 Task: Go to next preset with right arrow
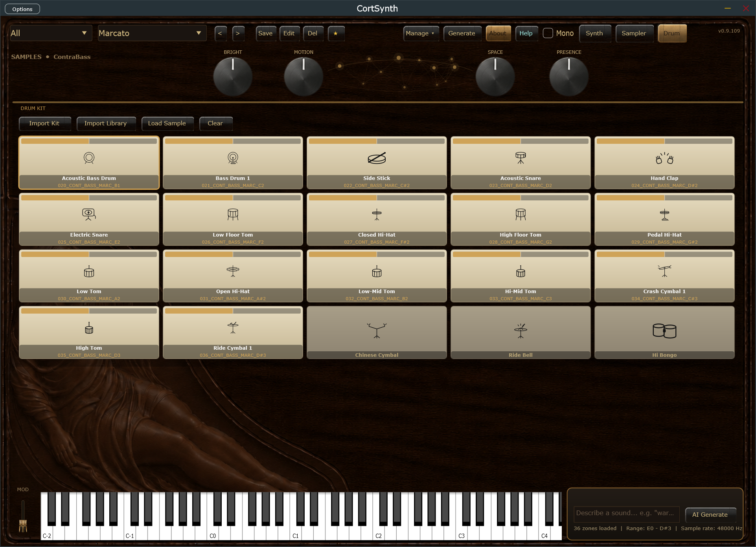pos(238,33)
